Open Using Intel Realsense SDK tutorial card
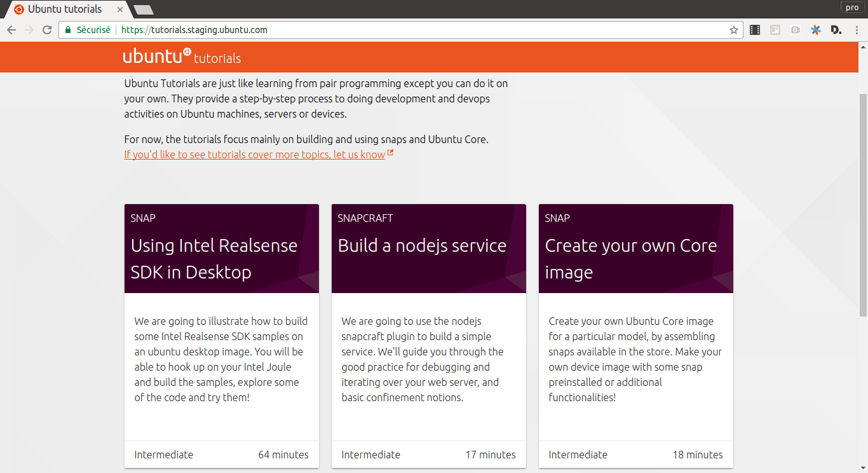 click(x=222, y=336)
